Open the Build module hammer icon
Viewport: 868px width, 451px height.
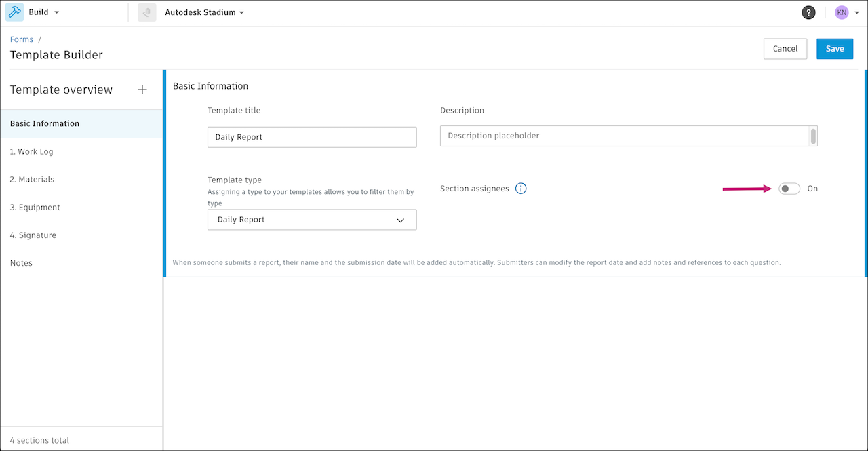14,12
